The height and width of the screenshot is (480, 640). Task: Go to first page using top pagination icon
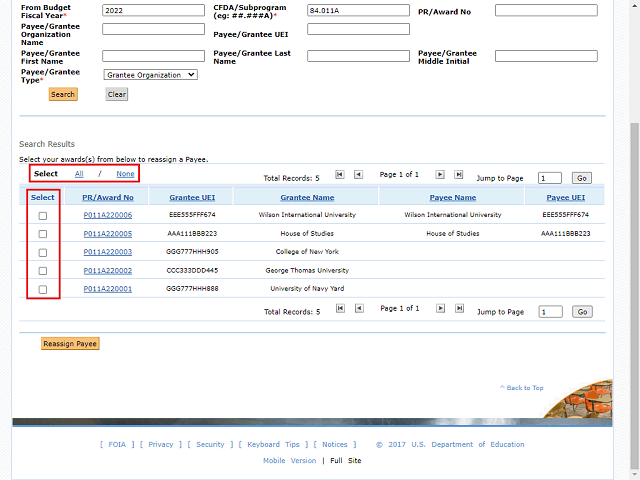(x=340, y=175)
